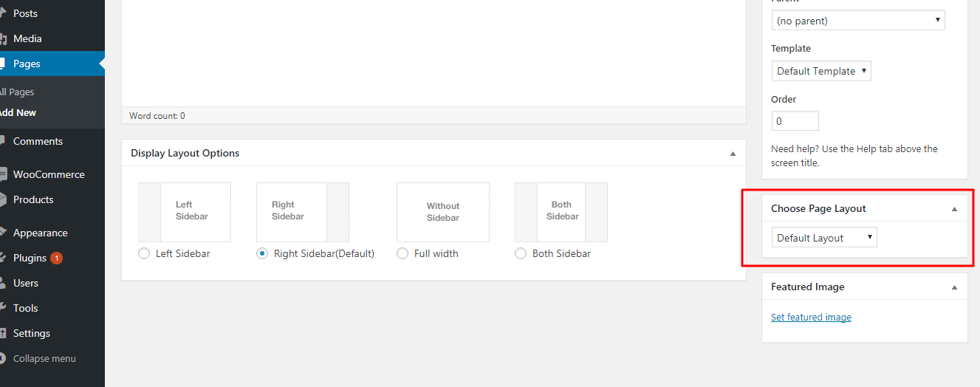Click the Left Sidebar layout thumbnail
This screenshot has width=980, height=387.
pos(184,212)
